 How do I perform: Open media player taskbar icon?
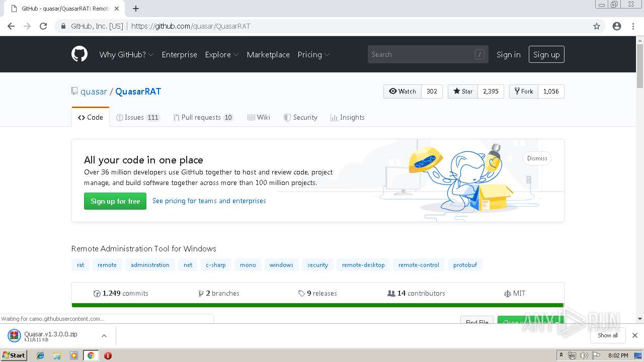coord(74,355)
